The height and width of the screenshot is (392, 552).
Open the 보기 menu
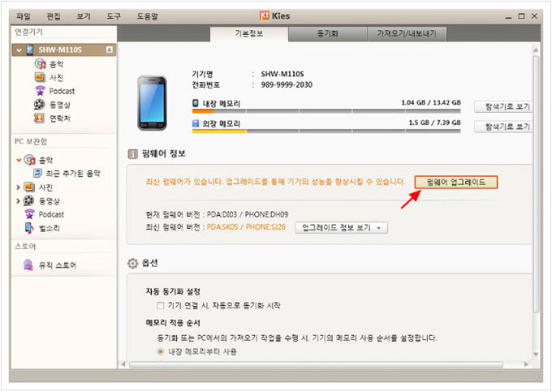(x=84, y=16)
